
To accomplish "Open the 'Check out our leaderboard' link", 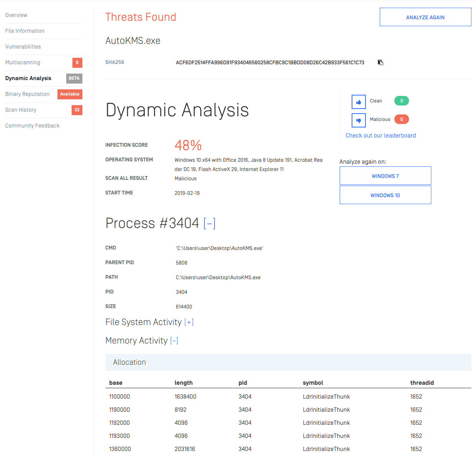I will (x=380, y=136).
